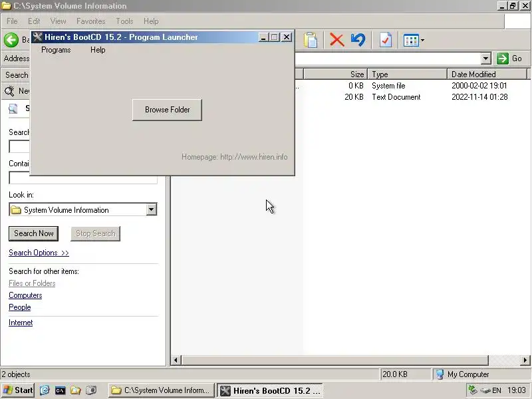Click the command prompt quick launch icon

[x=60, y=390]
